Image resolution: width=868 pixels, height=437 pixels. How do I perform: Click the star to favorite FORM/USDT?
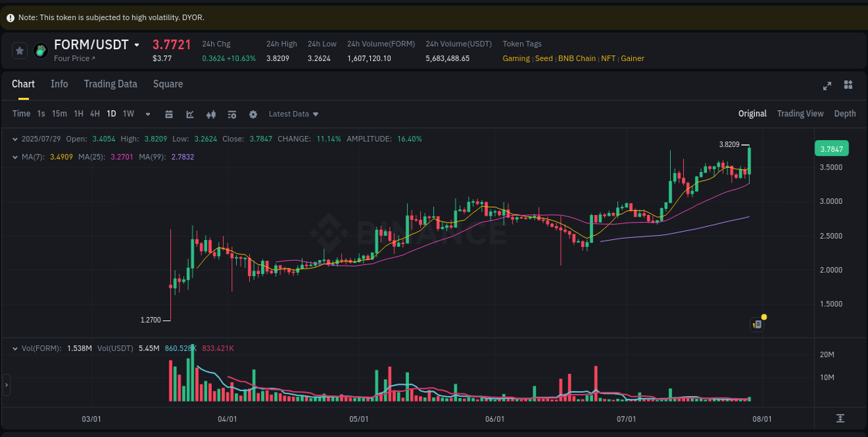pyautogui.click(x=19, y=50)
